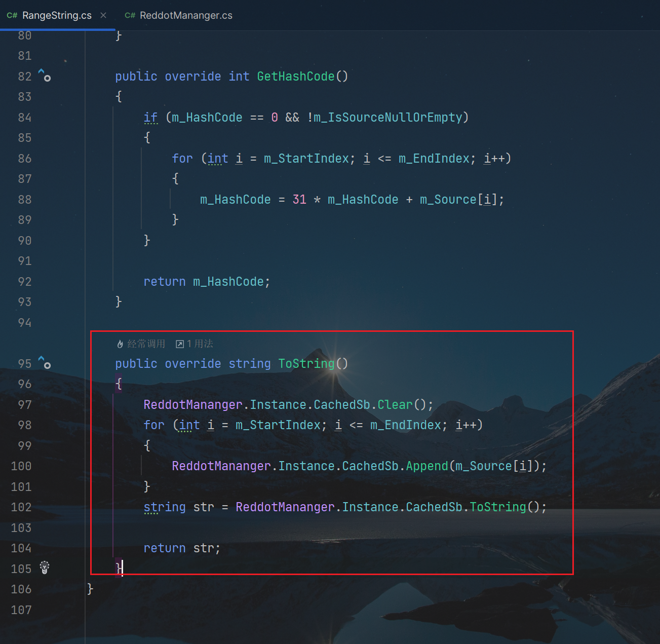Click m_EndIndex on line 98

(x=406, y=425)
